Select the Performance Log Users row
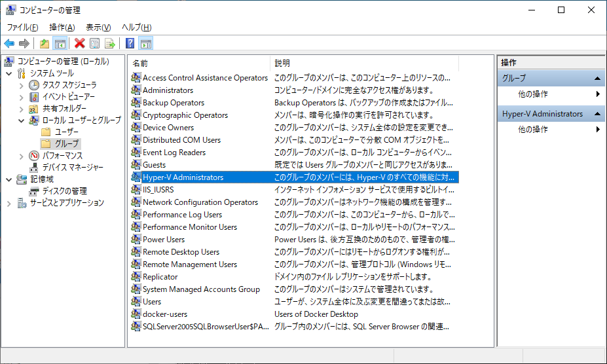Screen dimensions: 607x364 click(294, 215)
